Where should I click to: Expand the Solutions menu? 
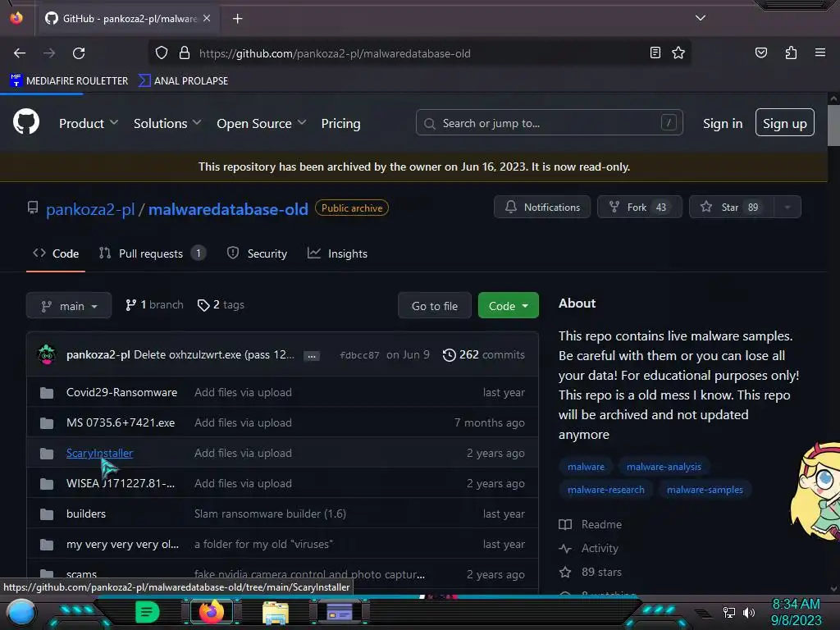coord(167,123)
